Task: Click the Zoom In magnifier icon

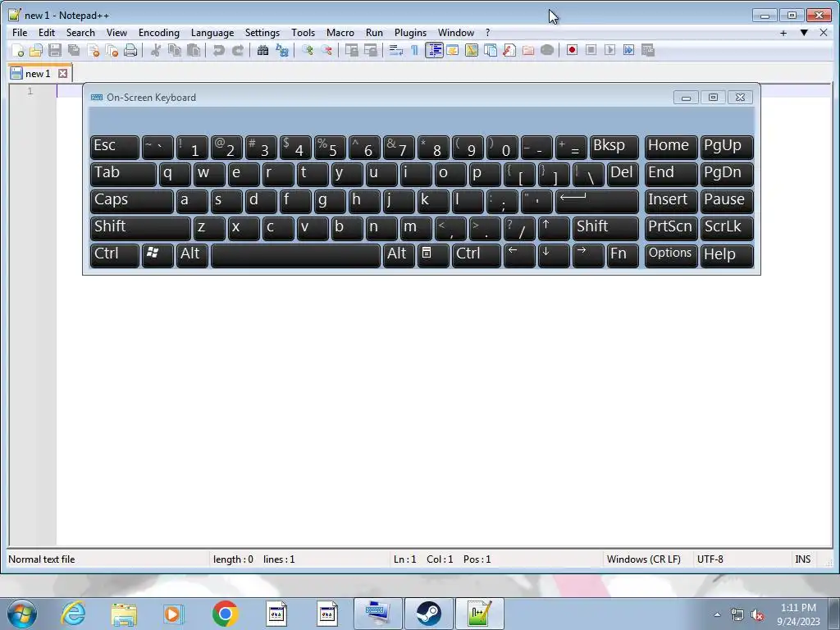Action: (308, 50)
